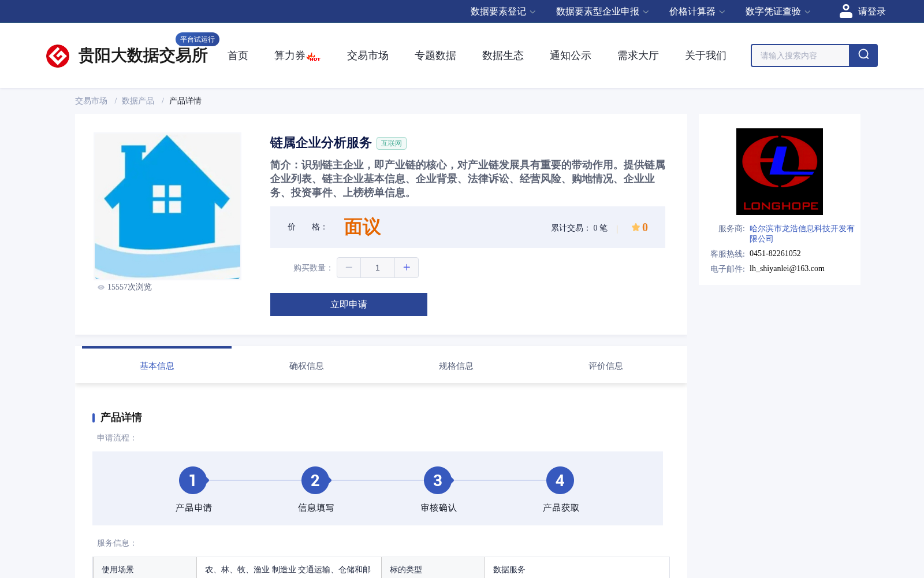Screen dimensions: 924x578
Task: Open the 专题数据 nav item
Action: pos(435,55)
